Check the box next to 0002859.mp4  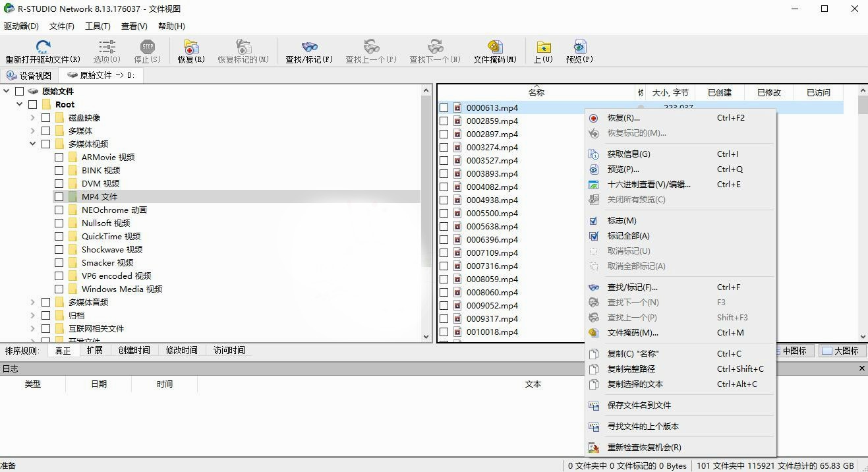tap(444, 121)
